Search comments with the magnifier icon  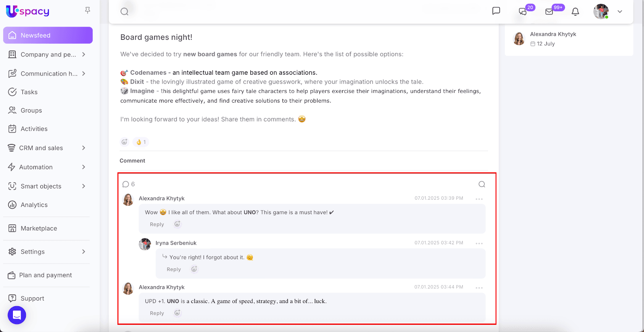pyautogui.click(x=482, y=184)
